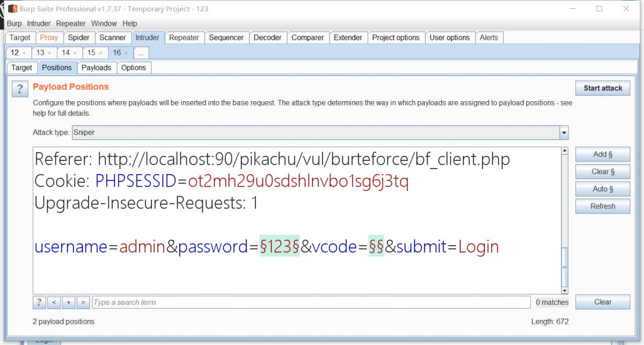Click the Auto § button

click(x=602, y=189)
